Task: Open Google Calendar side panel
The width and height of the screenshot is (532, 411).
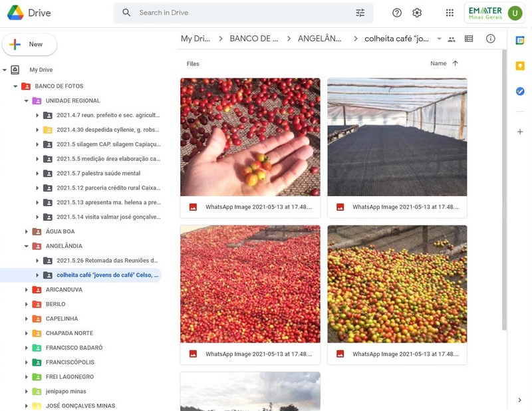Action: [520, 41]
